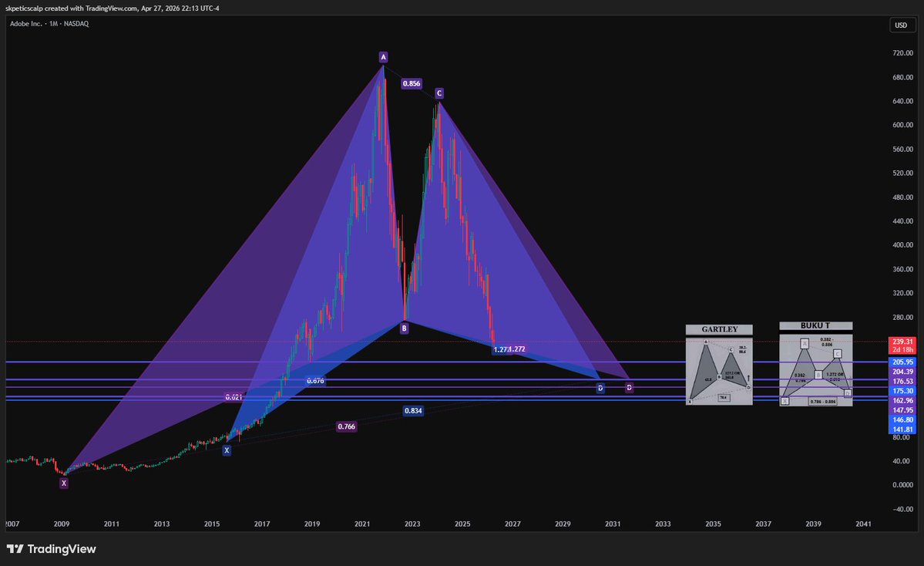The width and height of the screenshot is (924, 566).
Task: Click the 2041 year on time axis
Action: coord(863,524)
